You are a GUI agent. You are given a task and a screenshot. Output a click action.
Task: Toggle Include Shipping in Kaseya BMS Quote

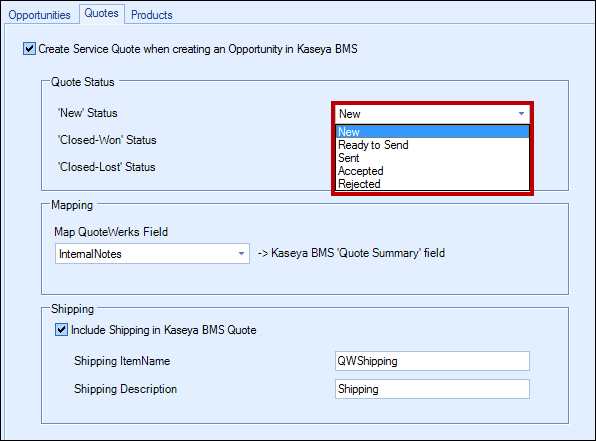(61, 330)
